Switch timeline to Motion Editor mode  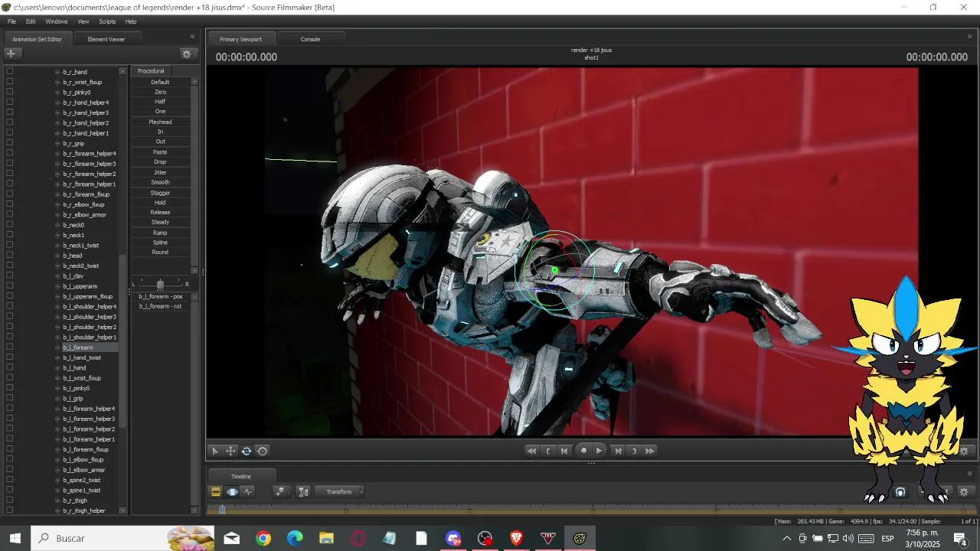point(232,492)
